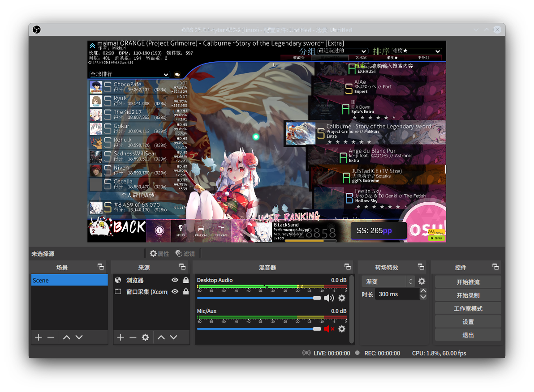The width and height of the screenshot is (534, 392).
Task: Click the start streaming button
Action: [x=468, y=282]
